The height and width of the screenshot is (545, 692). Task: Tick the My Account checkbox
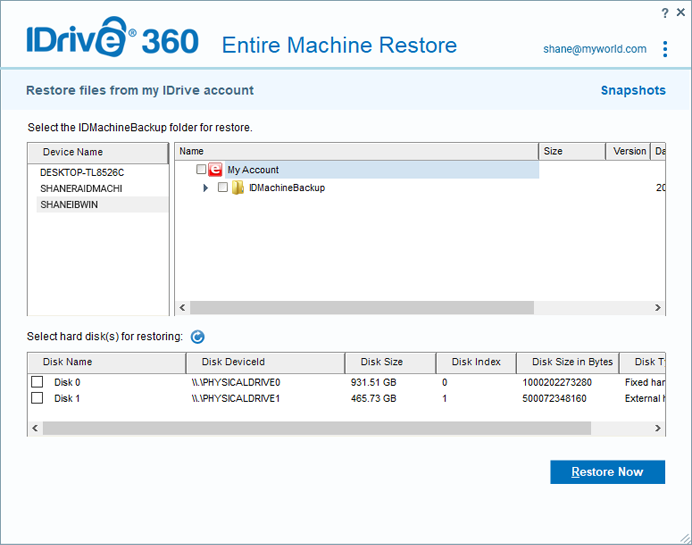click(201, 169)
